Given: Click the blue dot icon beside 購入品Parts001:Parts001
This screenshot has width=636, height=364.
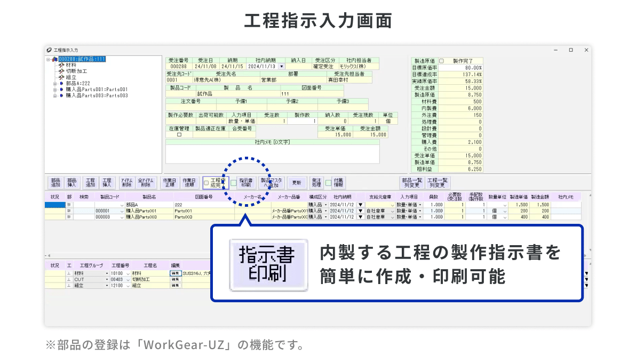Looking at the screenshot, I should click(x=61, y=90).
